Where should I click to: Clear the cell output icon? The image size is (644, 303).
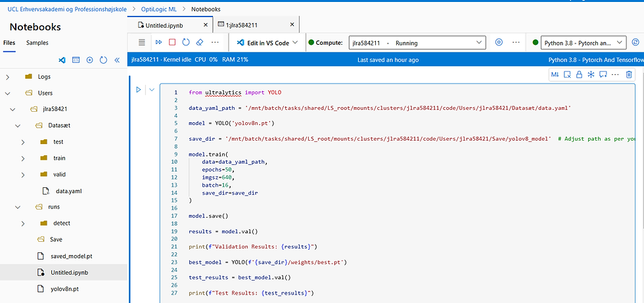[x=567, y=74]
